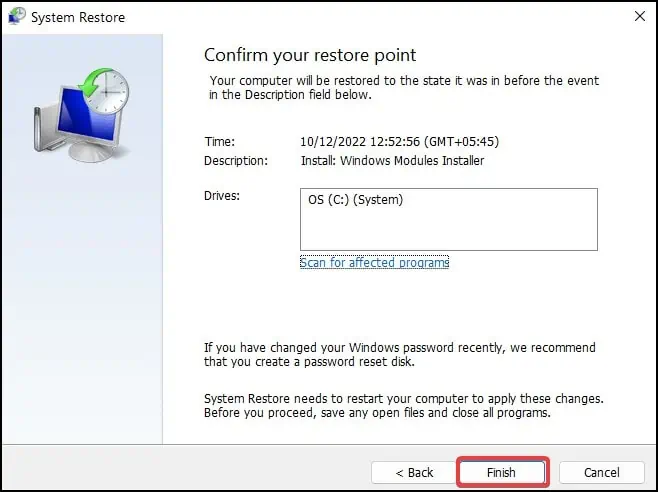658x492 pixels.
Task: Go back with the Back button
Action: click(413, 472)
